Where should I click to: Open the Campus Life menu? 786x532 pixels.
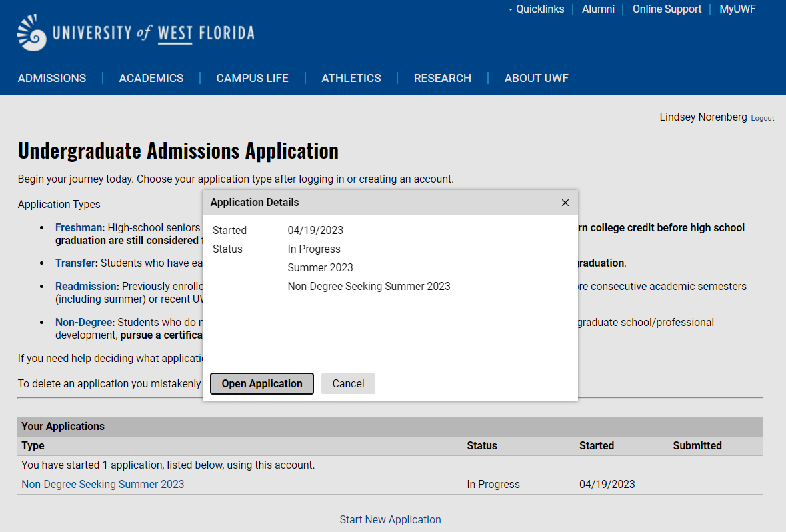point(252,78)
